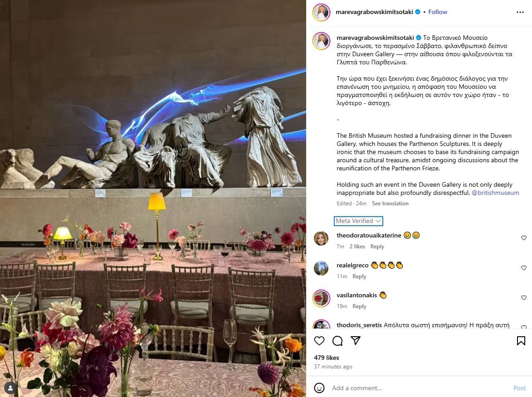The width and height of the screenshot is (532, 397).
Task: Follow marevagrabowskimitsotaki
Action: tap(438, 12)
